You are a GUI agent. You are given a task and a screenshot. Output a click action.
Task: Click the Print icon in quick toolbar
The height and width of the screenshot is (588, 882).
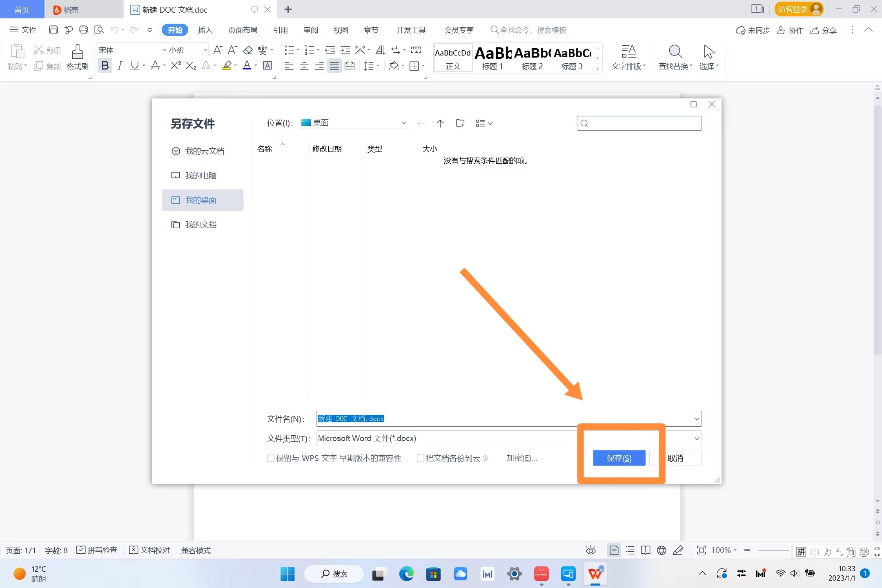(84, 30)
